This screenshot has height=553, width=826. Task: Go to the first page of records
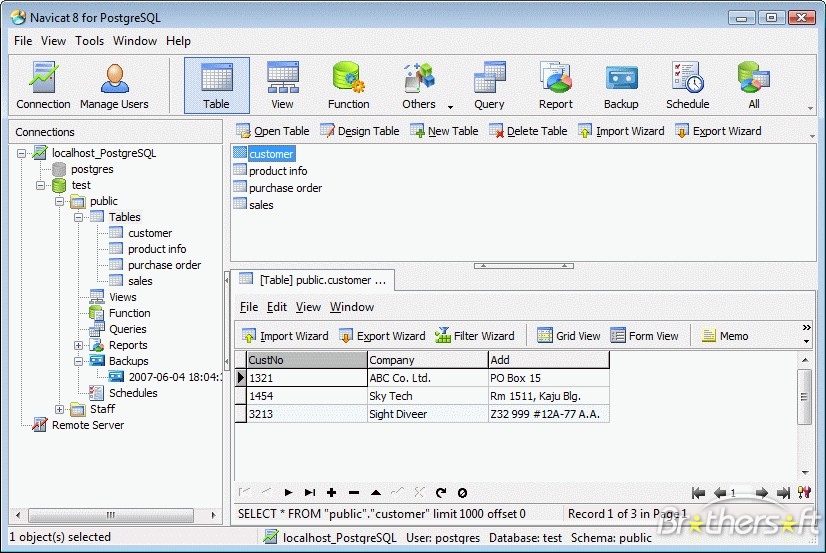pos(699,493)
